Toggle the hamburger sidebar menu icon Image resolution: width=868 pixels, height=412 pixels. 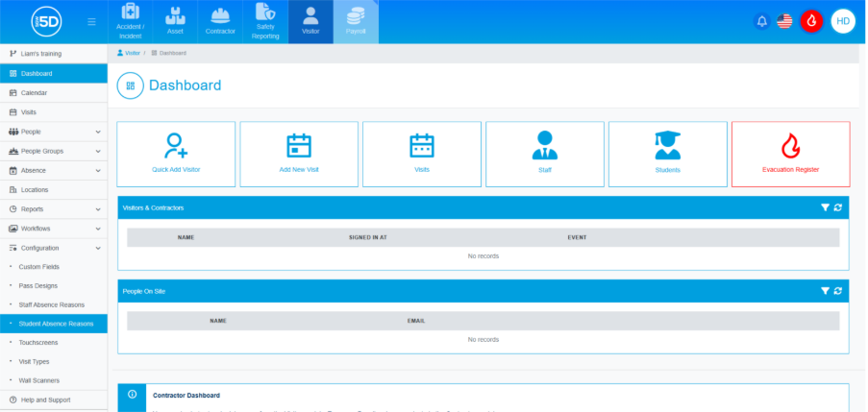click(91, 21)
